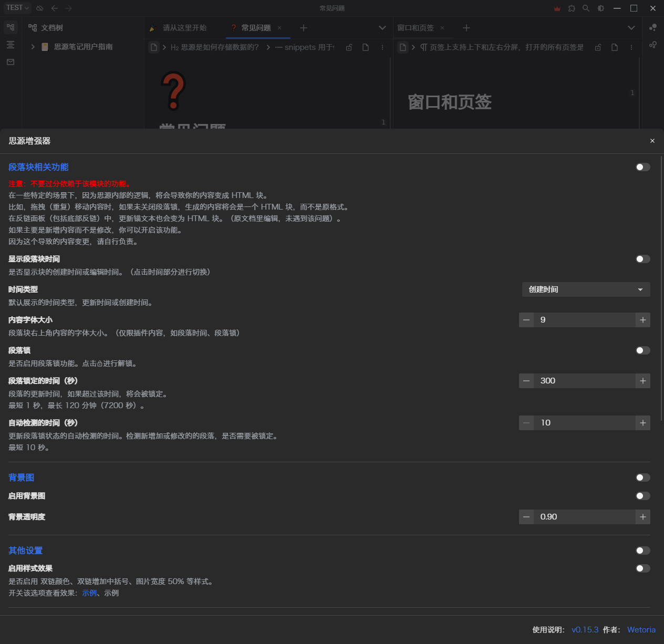Toggle the 背景图 section switch
This screenshot has height=644, width=664.
[643, 477]
